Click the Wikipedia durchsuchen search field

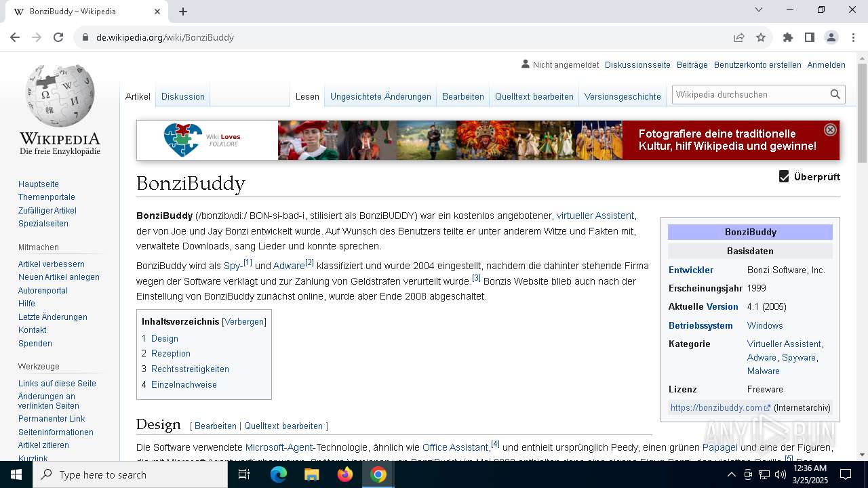tap(750, 94)
